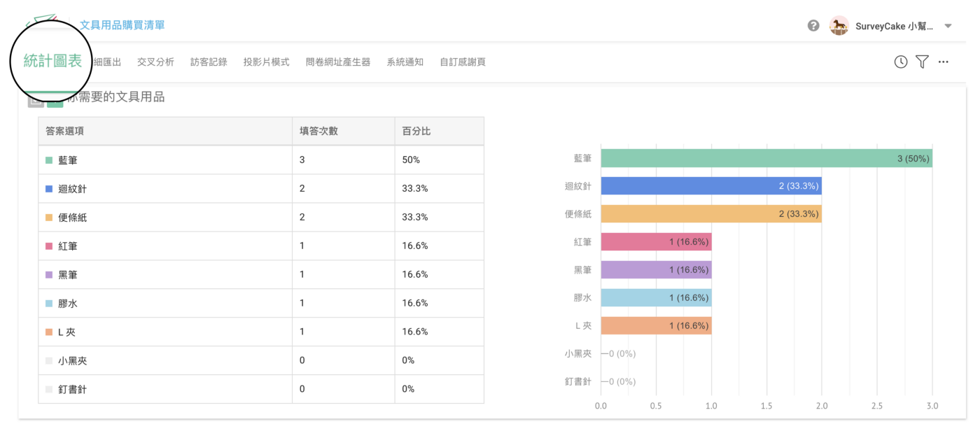Open the 交叉分析 tab
Image resolution: width=980 pixels, height=431 pixels.
pyautogui.click(x=155, y=62)
